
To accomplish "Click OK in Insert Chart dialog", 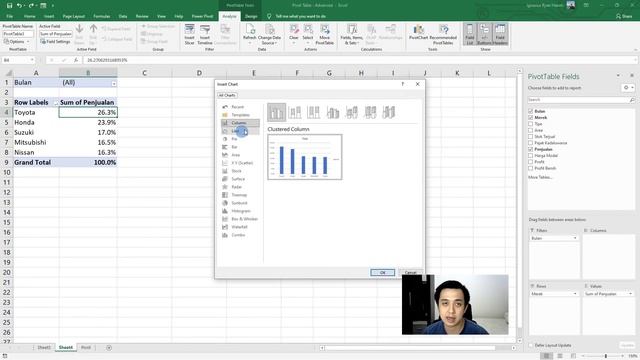I will coord(382,272).
